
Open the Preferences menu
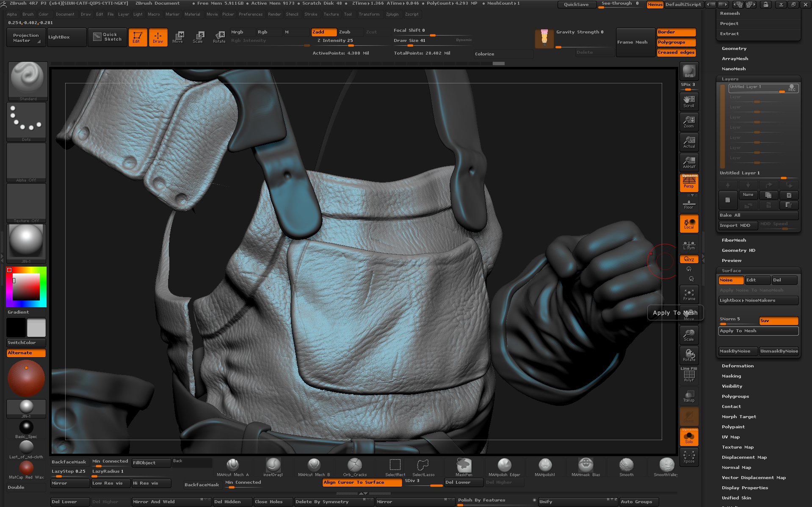click(251, 14)
